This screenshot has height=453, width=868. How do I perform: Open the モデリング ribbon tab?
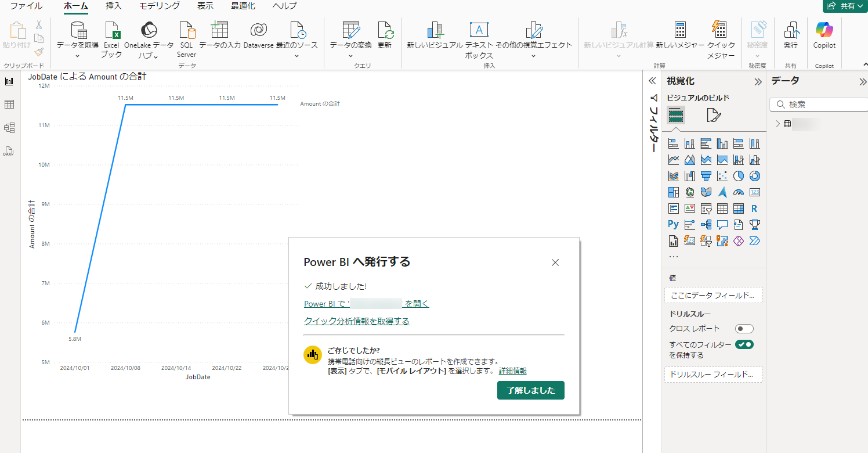coord(158,6)
